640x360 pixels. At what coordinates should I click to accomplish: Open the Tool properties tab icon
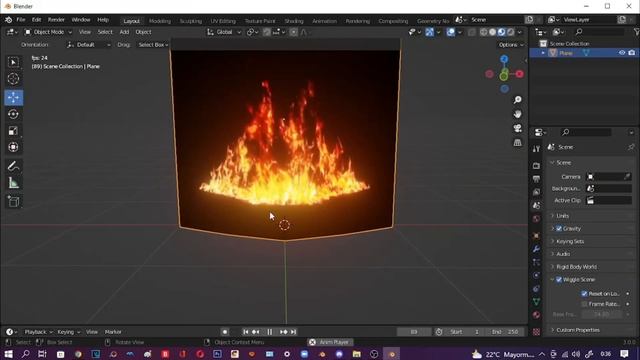[x=536, y=149]
